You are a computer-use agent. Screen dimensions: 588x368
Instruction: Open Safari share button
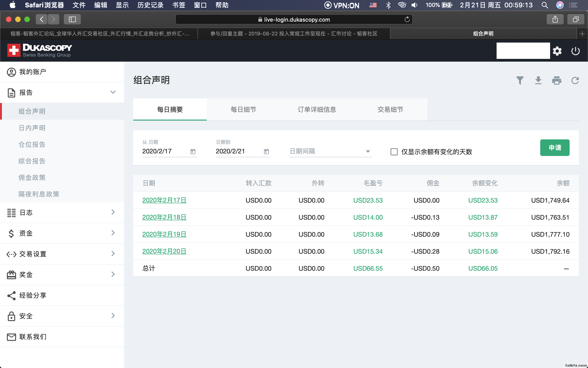pyautogui.click(x=555, y=19)
